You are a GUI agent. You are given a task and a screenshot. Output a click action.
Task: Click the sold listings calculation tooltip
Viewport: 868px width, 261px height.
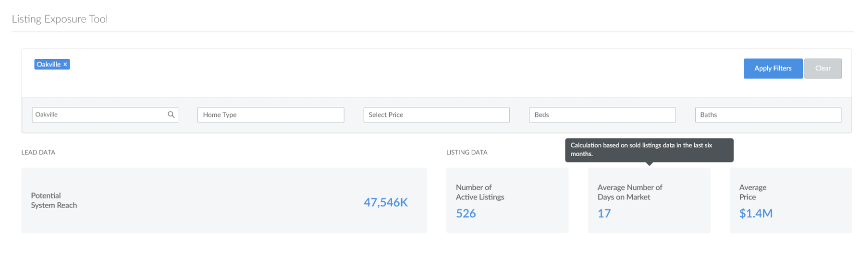coord(649,150)
